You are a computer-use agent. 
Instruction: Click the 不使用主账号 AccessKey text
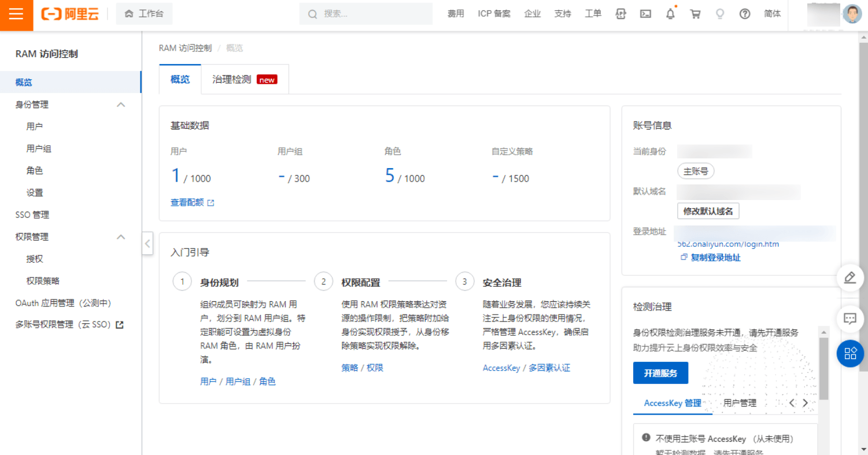click(x=725, y=439)
